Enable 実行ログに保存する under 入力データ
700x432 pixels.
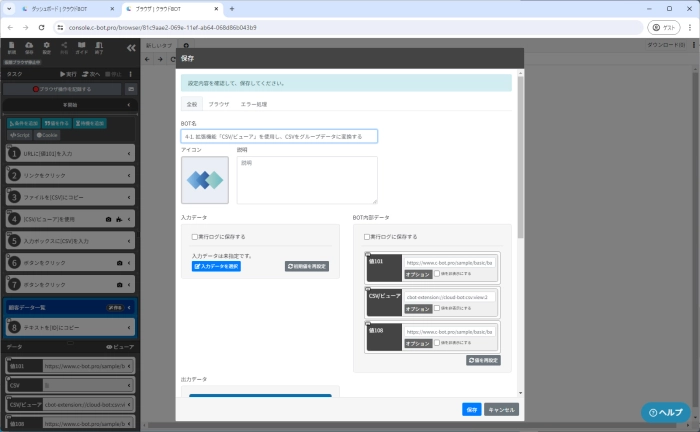pos(195,237)
